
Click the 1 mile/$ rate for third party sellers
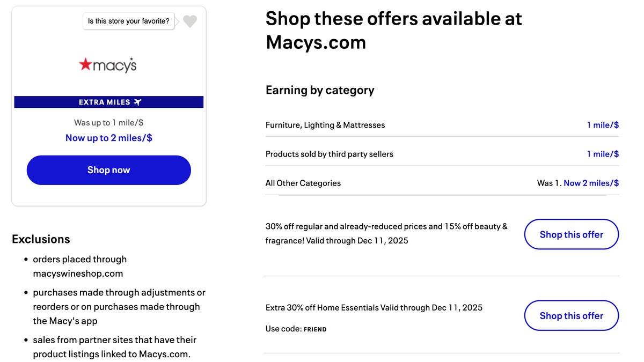click(603, 154)
